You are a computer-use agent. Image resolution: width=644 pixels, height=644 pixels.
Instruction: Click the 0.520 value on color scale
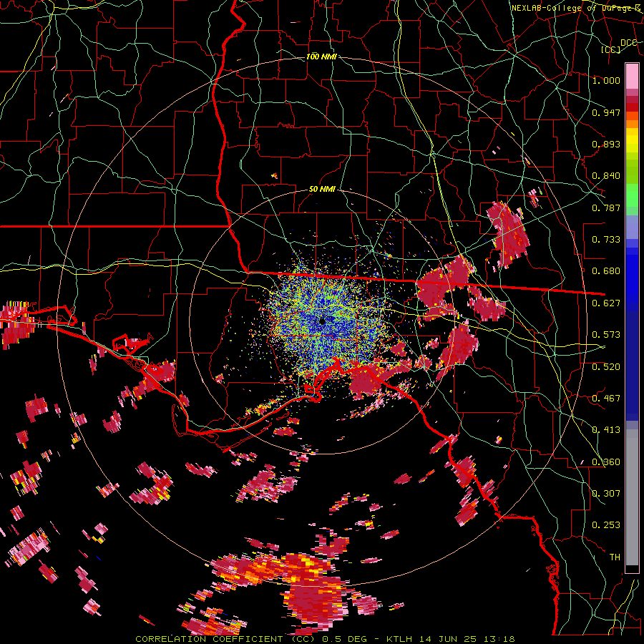point(606,367)
